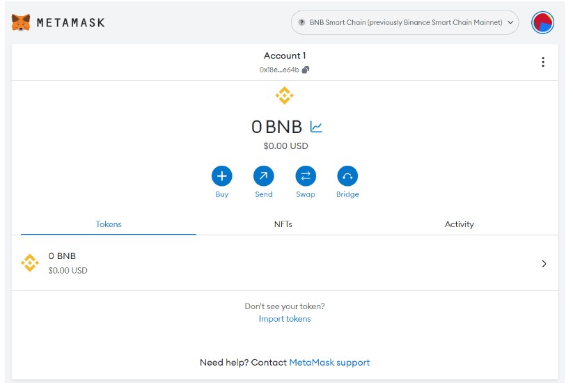573x392 pixels.
Task: Click the Import tokens link
Action: 285,319
